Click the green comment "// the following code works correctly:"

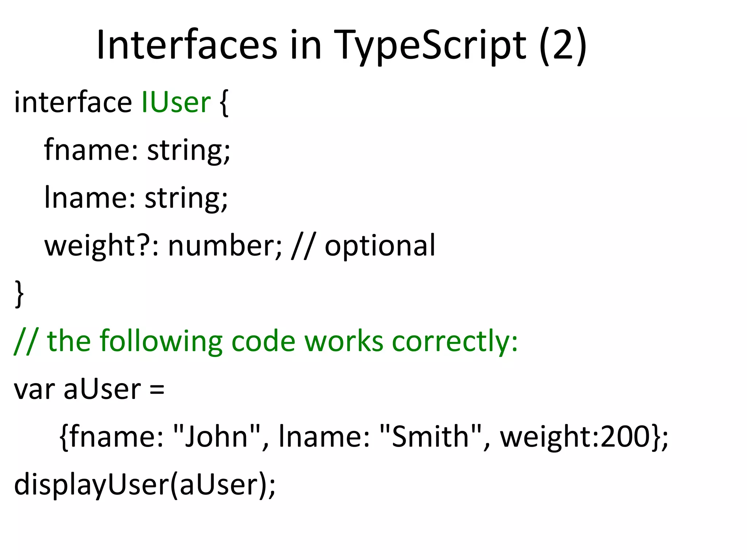click(x=266, y=341)
